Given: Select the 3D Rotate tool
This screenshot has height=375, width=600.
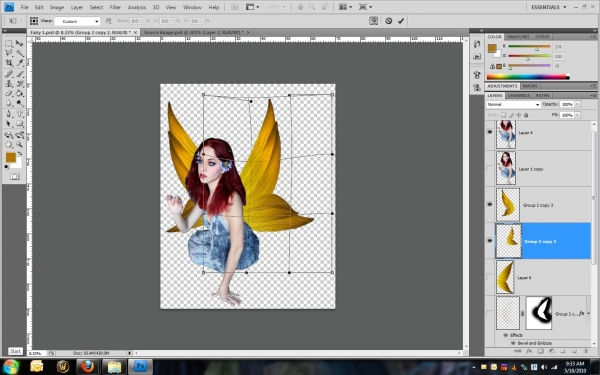Looking at the screenshot, I should click(9, 135).
